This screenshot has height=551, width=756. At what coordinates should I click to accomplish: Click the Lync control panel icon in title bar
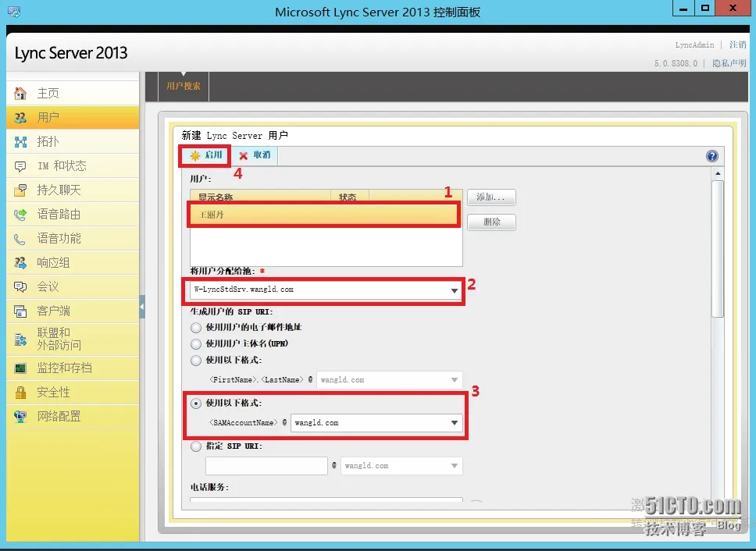pyautogui.click(x=14, y=12)
